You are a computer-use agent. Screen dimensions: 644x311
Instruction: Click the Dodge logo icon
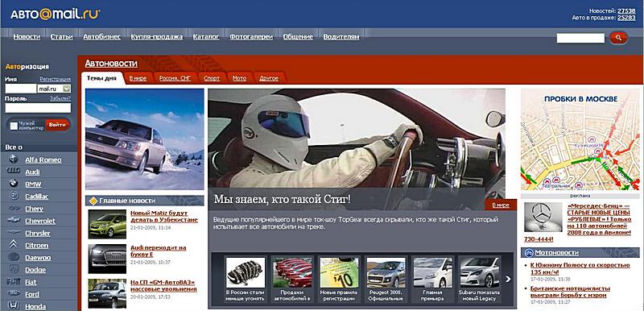click(14, 269)
